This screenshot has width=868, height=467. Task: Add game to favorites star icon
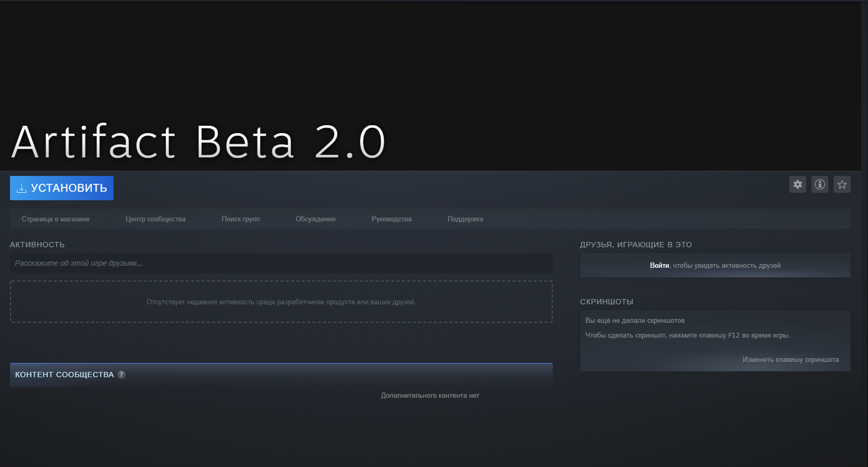pyautogui.click(x=842, y=184)
